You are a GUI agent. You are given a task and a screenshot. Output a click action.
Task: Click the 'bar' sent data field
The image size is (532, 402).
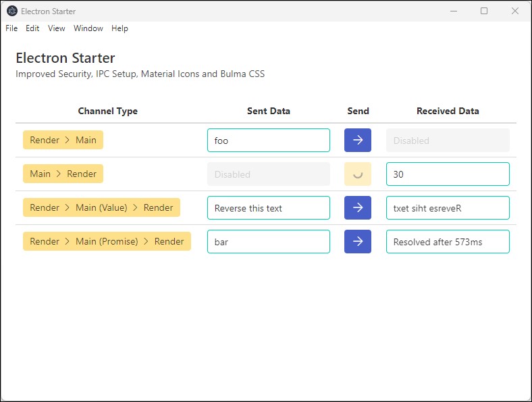(269, 241)
